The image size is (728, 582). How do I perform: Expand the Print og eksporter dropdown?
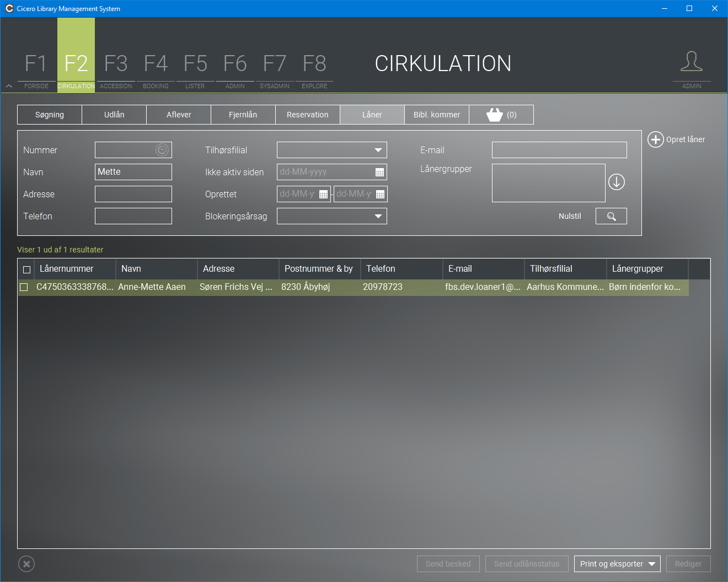[651, 564]
